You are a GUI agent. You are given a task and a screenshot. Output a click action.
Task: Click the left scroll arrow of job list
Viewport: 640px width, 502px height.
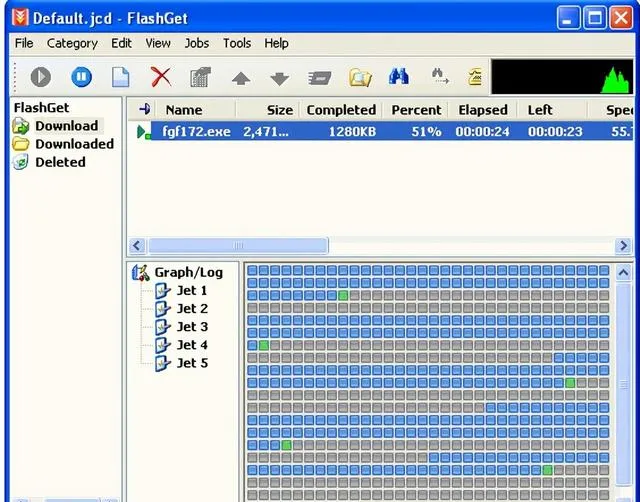pyautogui.click(x=137, y=246)
